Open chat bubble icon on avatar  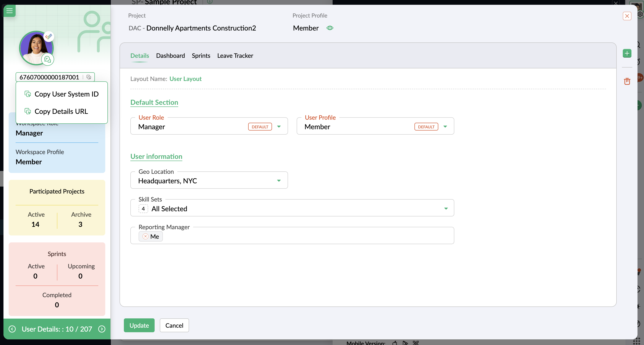pyautogui.click(x=47, y=60)
